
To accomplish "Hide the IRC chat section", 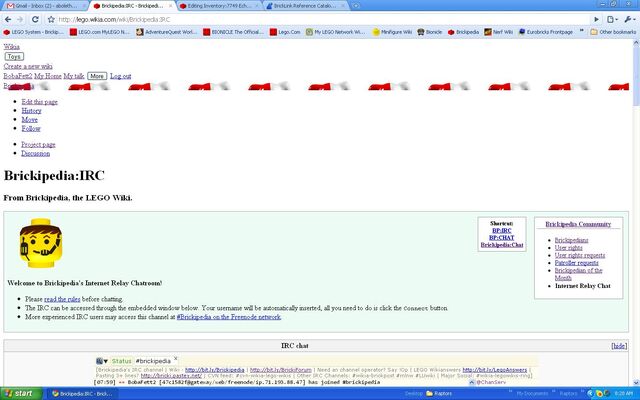I will pyautogui.click(x=619, y=346).
